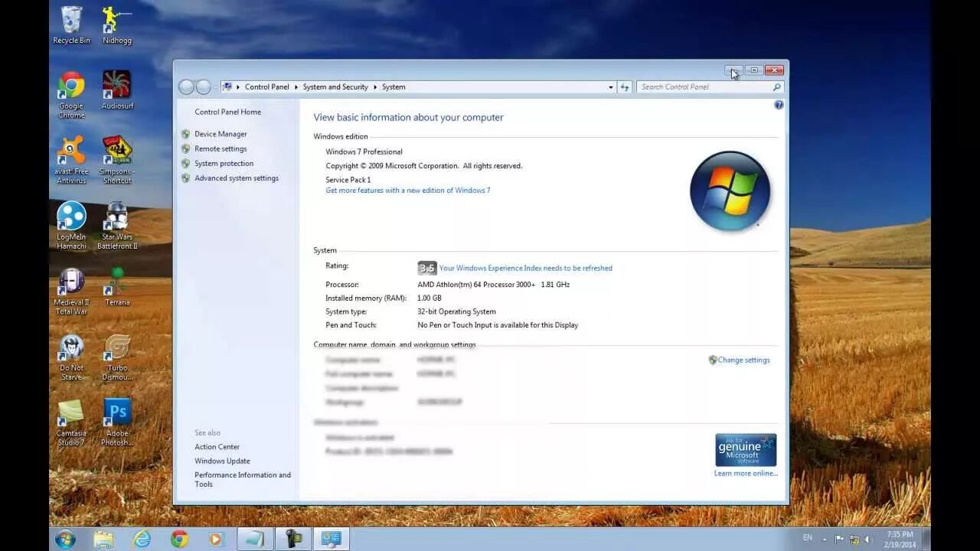Open avast! Free Antivirus shortcut
Image resolution: width=980 pixels, height=551 pixels.
click(x=71, y=161)
